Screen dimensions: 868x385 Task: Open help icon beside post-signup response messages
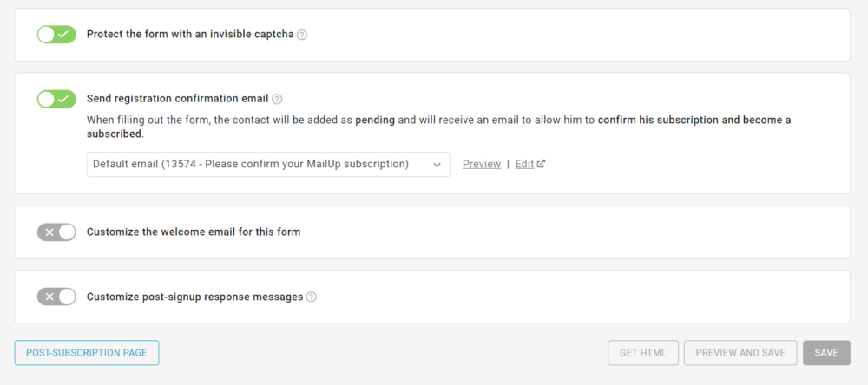pyautogui.click(x=312, y=297)
